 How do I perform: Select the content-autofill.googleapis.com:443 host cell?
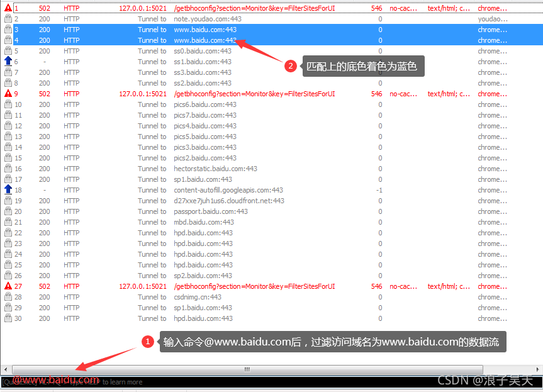pos(228,190)
